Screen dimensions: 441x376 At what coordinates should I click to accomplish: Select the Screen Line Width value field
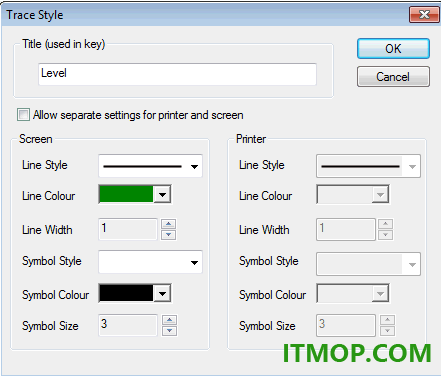pos(128,229)
